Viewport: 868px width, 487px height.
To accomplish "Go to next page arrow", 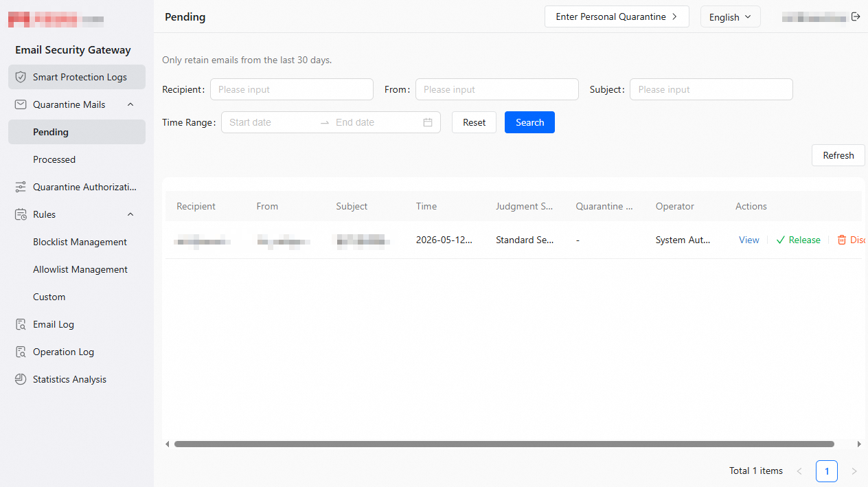I will pyautogui.click(x=854, y=471).
